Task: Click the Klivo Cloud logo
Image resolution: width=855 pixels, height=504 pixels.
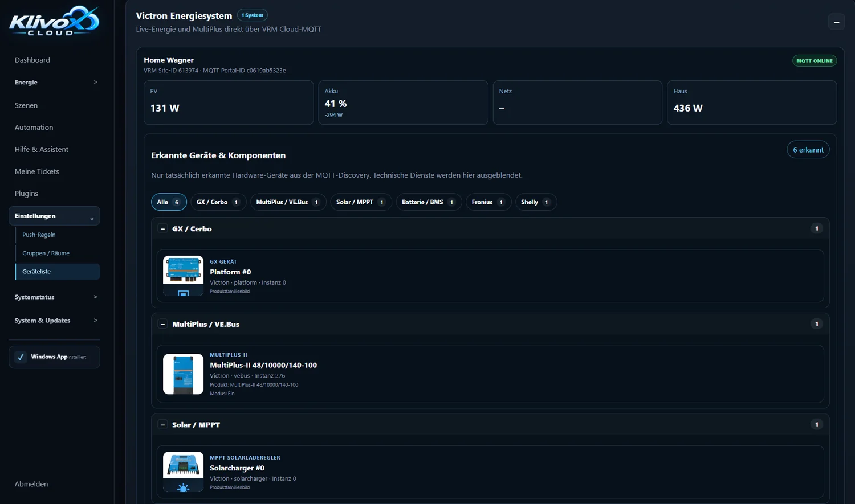Action: click(x=54, y=21)
